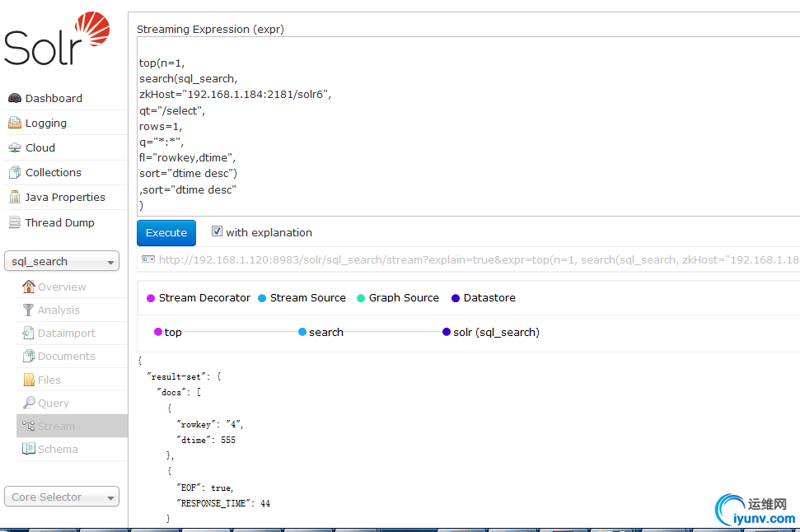Viewport: 800px width, 532px height.
Task: Click the URL link icon beside the stream URL
Action: (148, 259)
